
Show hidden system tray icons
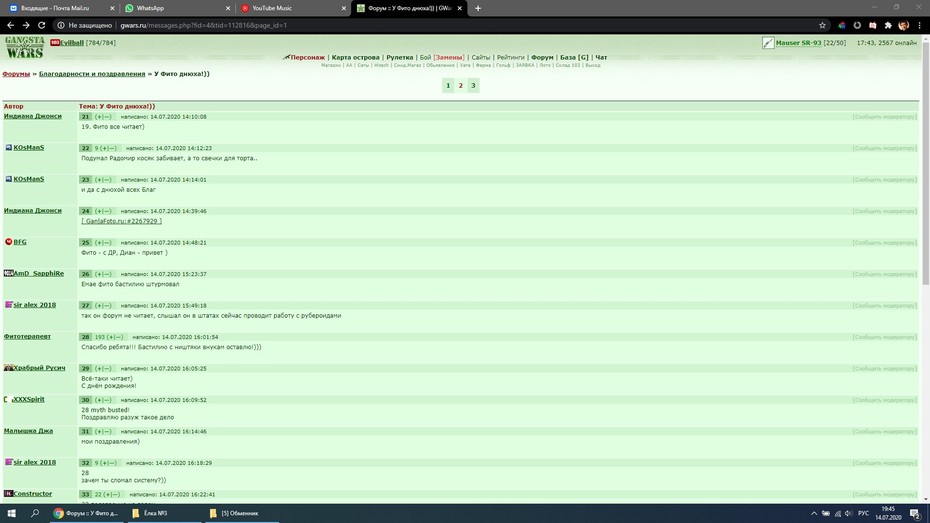tap(814, 514)
